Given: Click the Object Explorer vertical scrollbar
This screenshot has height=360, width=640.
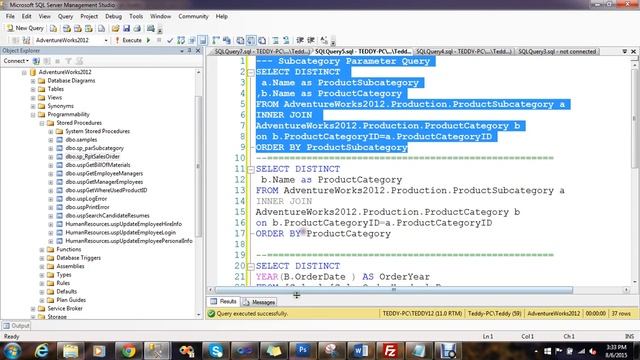Looking at the screenshot, I should pos(199,167).
